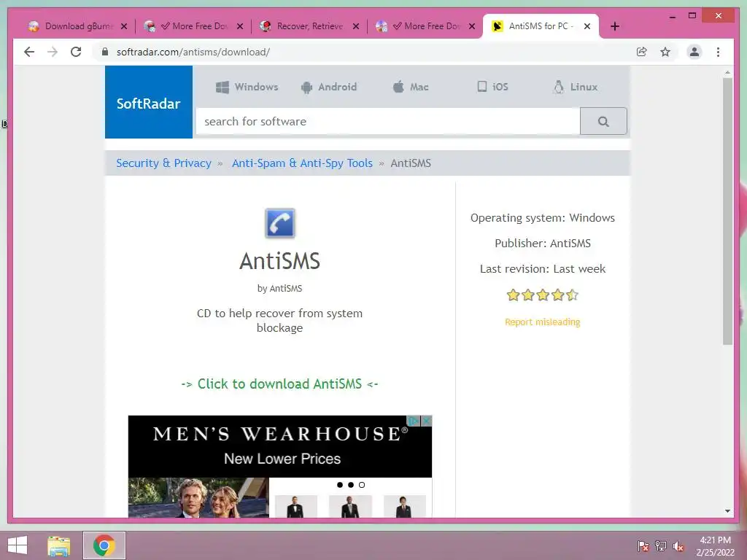
Task: Click the Chrome taskbar icon
Action: click(104, 545)
